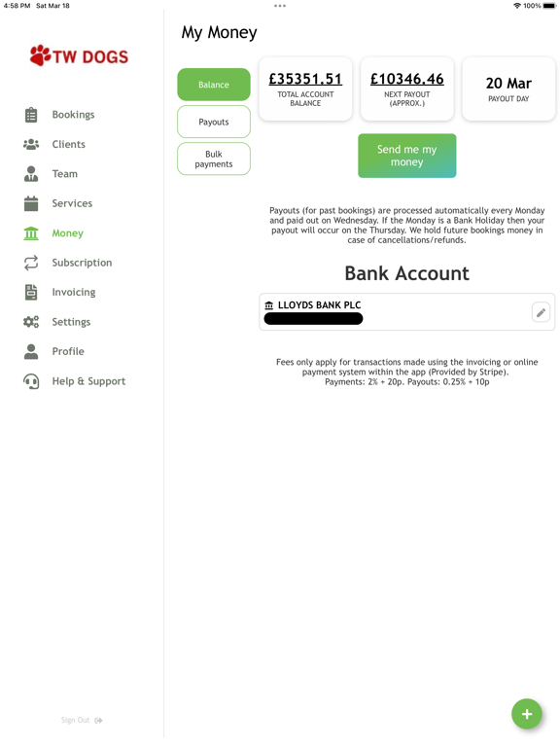This screenshot has height=747, width=560.
Task: Select the Balance tab
Action: [x=214, y=85]
